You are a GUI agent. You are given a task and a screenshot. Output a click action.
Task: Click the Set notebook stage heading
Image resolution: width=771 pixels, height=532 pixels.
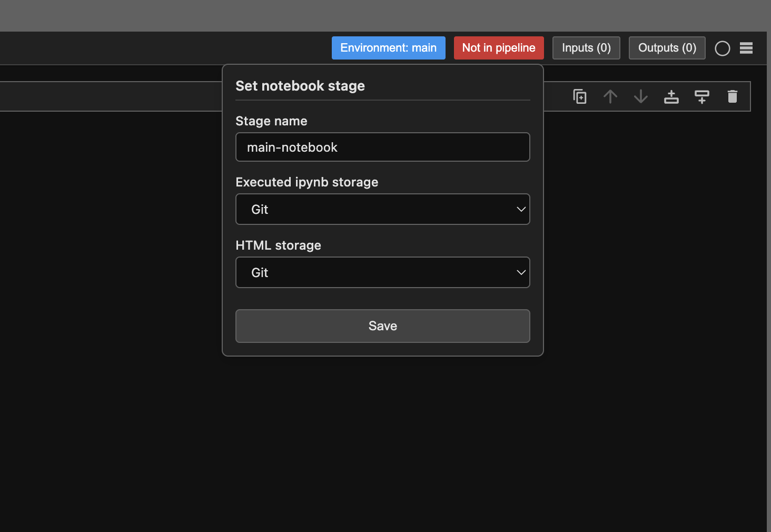click(300, 86)
